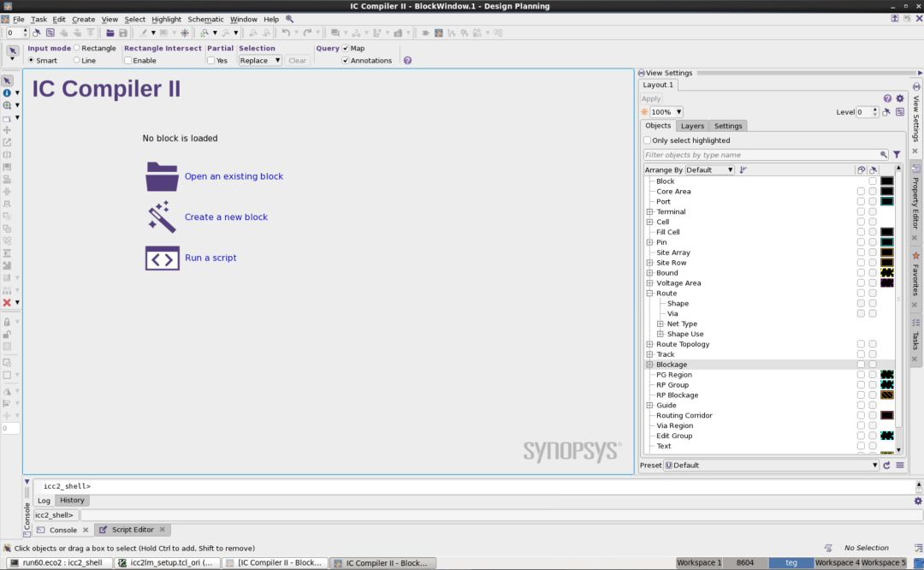Click Run a script link

[x=210, y=258]
